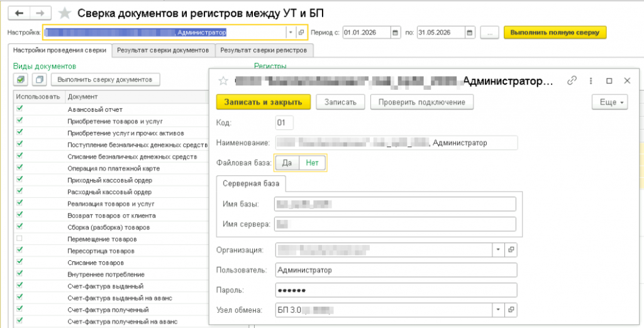Viewport: 644px width, 328px height.
Task: Check all documents icon in Виды документов
Action: (21, 79)
